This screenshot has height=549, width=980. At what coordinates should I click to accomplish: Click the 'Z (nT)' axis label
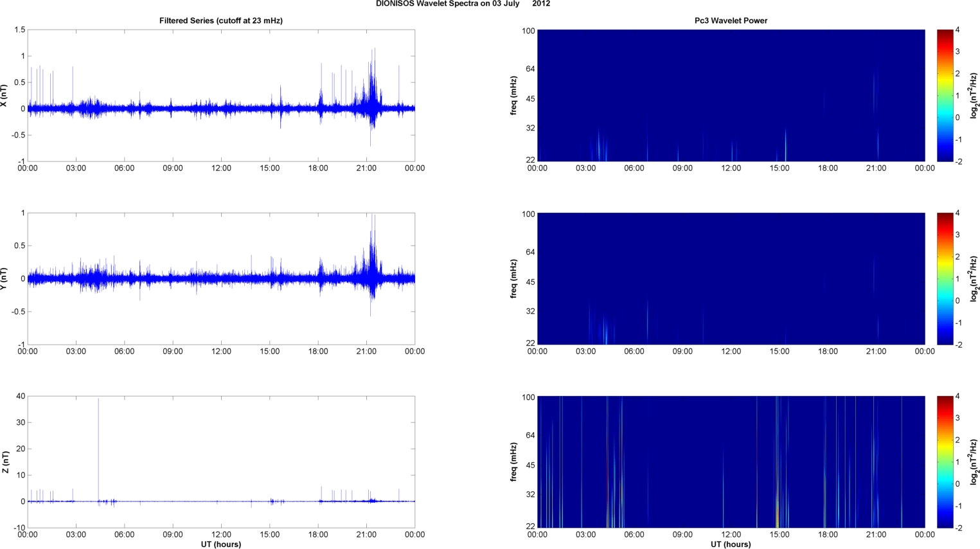4,462
